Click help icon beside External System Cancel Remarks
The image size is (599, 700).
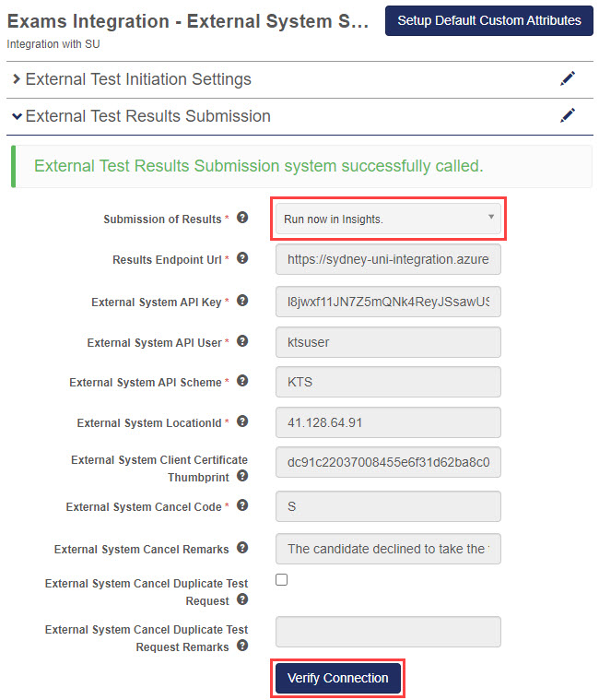242,548
